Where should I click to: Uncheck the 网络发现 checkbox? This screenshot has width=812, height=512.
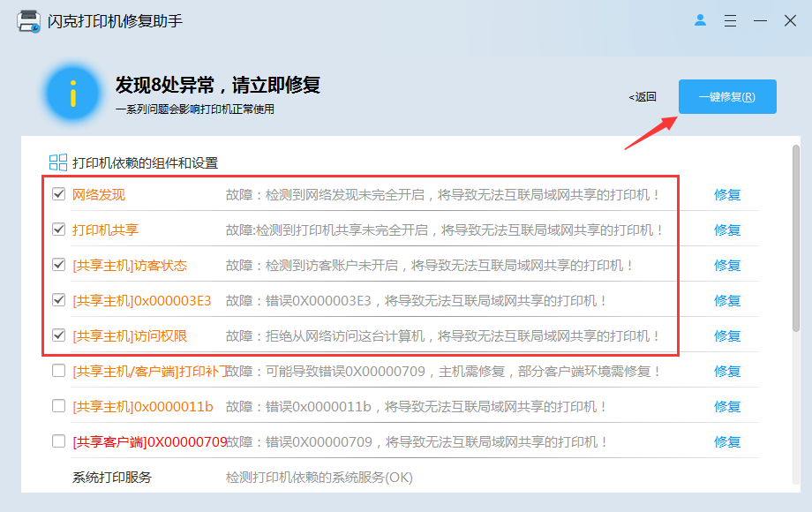[x=57, y=195]
